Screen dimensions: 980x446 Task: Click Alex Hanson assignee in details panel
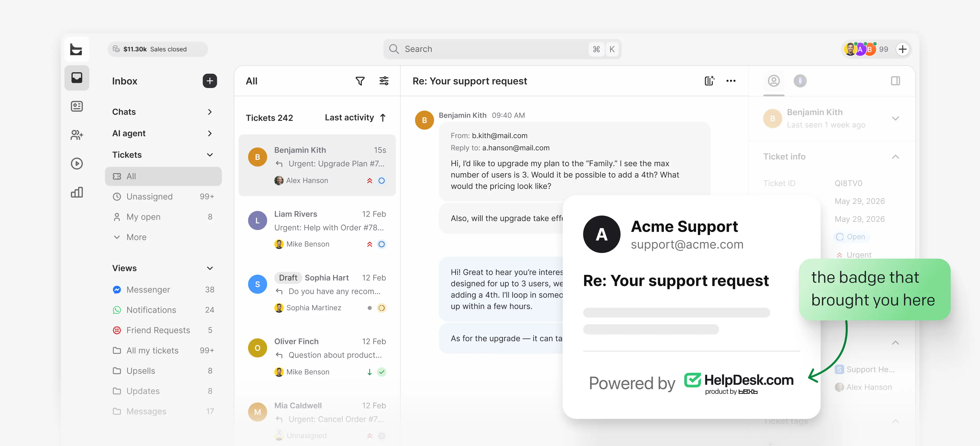pos(863,387)
